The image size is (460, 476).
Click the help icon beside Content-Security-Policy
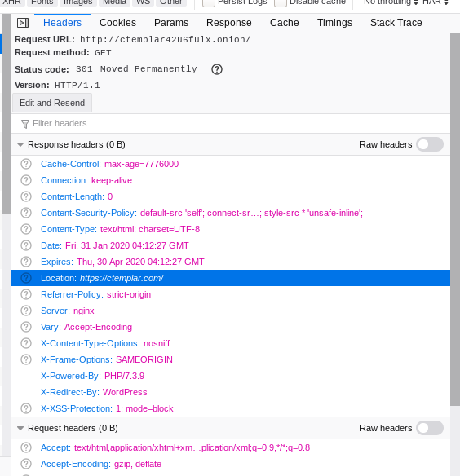pyautogui.click(x=26, y=213)
